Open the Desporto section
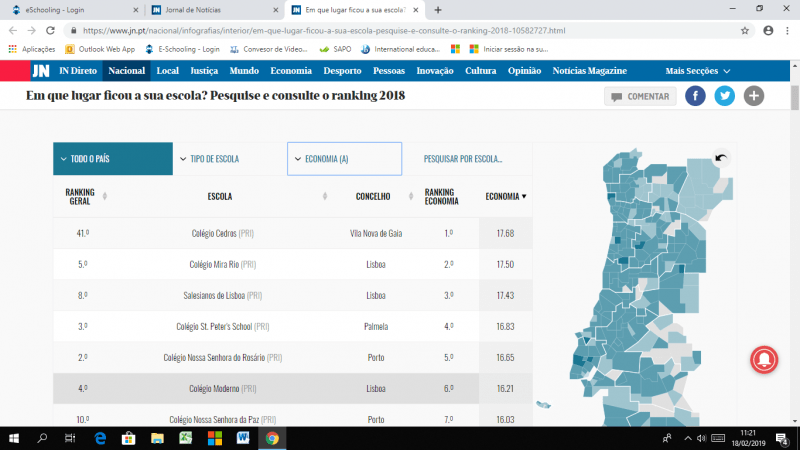Screen dimensions: 800x450 point(342,71)
